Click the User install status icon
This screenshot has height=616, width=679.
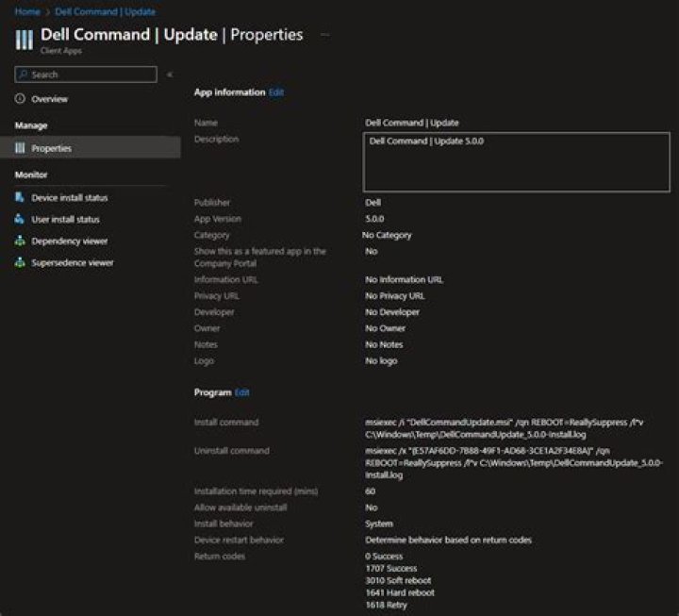click(x=20, y=219)
